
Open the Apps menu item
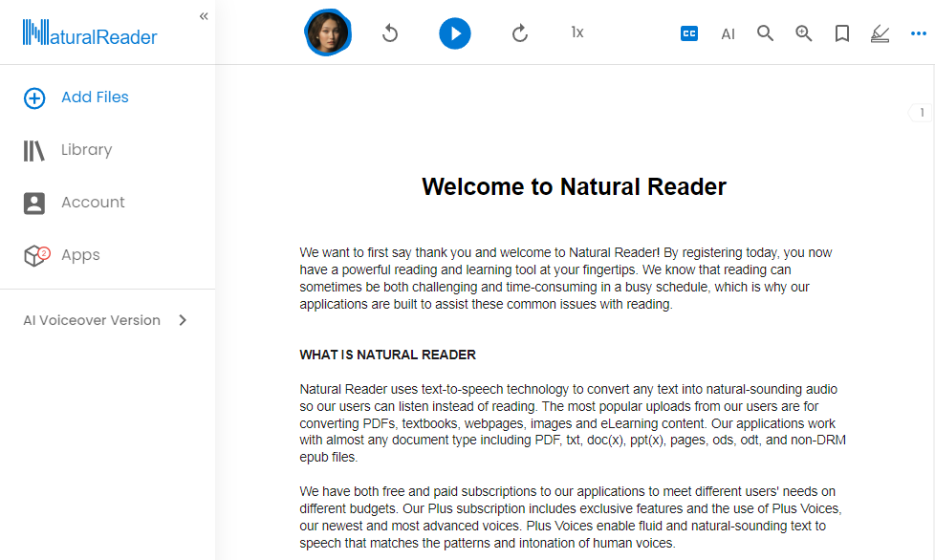pos(80,255)
